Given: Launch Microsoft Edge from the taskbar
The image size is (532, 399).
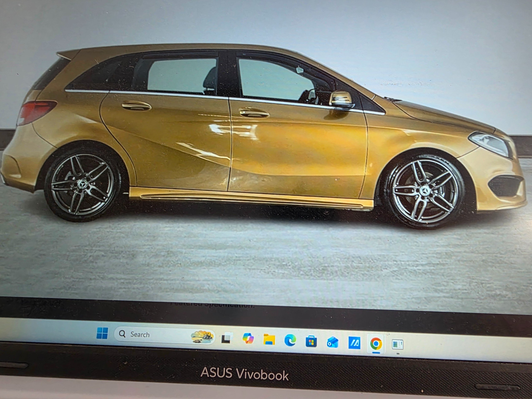Looking at the screenshot, I should pyautogui.click(x=290, y=341).
